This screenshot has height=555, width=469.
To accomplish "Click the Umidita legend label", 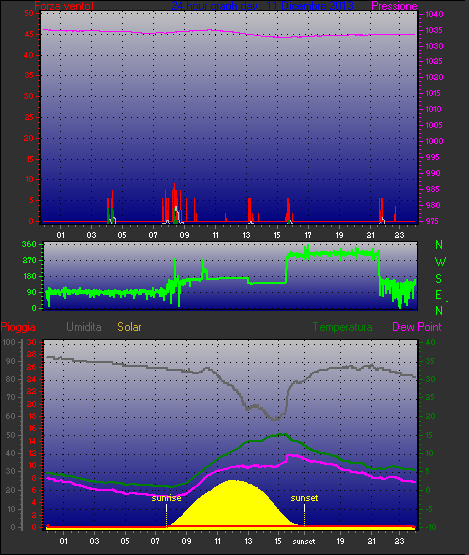I will click(x=84, y=327).
